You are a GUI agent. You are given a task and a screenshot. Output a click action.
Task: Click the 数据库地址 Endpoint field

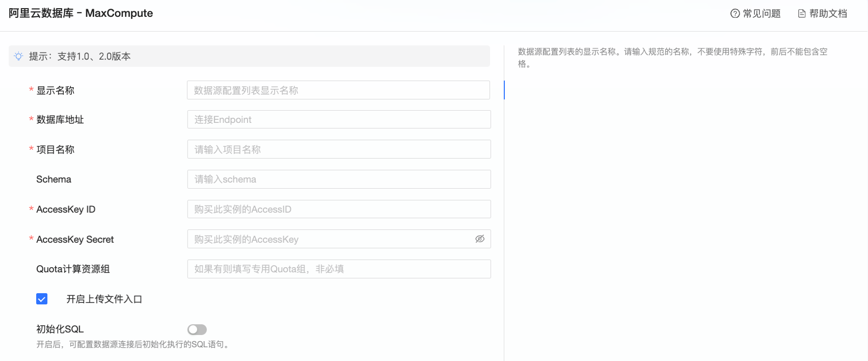pos(339,119)
